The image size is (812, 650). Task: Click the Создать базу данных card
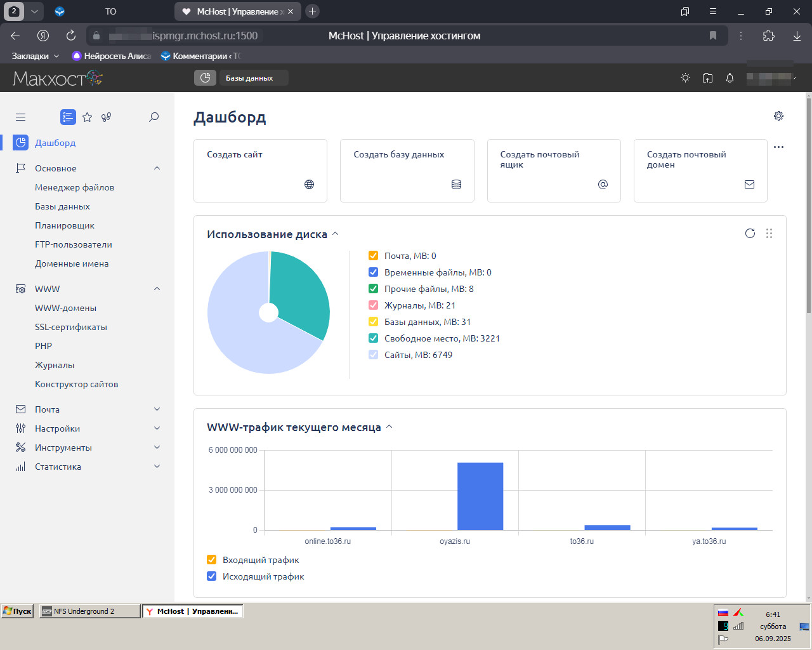(407, 171)
